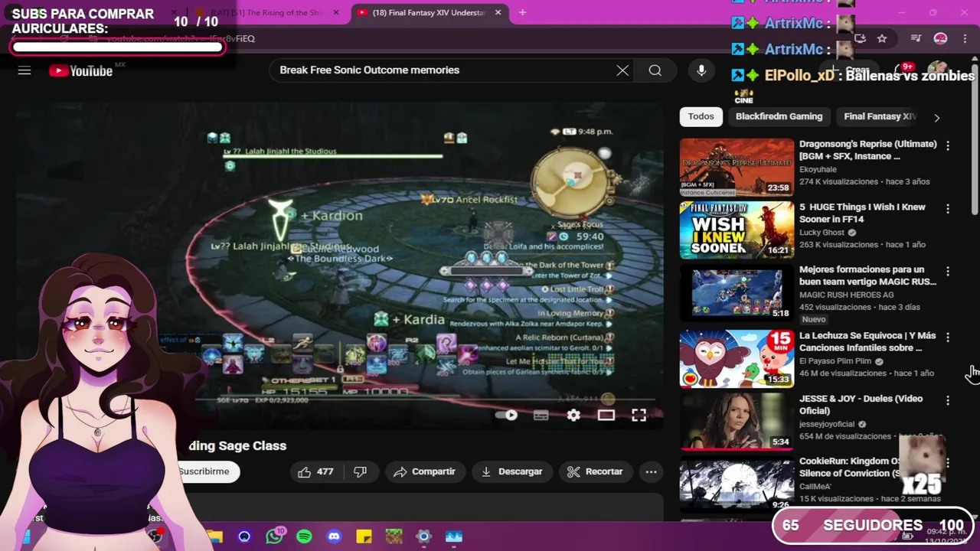
Task: Clear the search box with the X
Action: (622, 70)
